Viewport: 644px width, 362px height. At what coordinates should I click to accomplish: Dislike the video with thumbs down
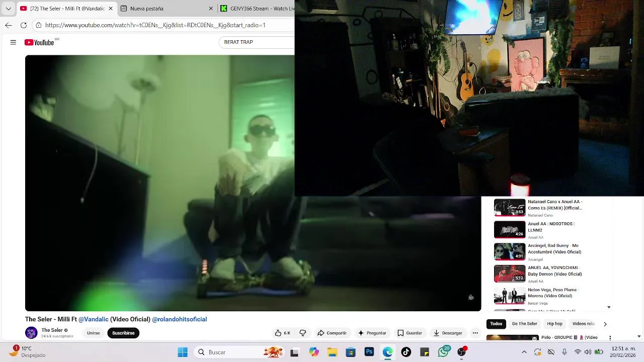(303, 333)
